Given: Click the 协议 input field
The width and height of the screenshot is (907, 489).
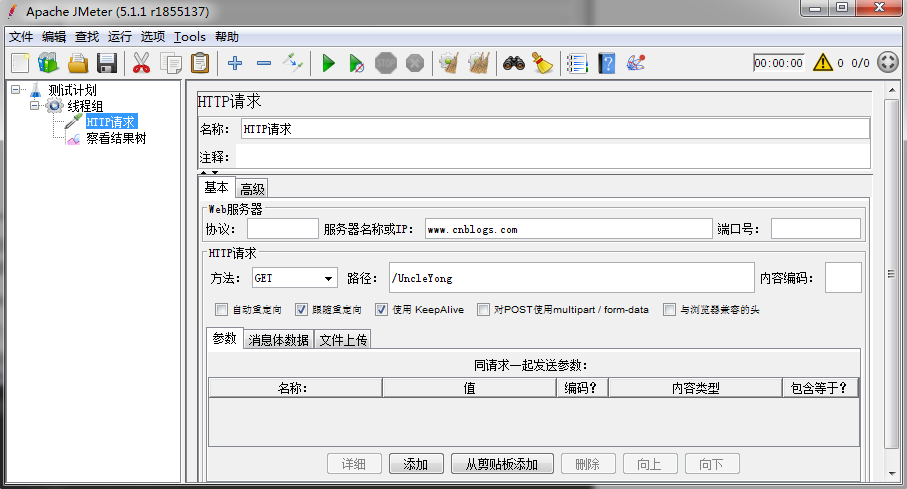Looking at the screenshot, I should [283, 229].
